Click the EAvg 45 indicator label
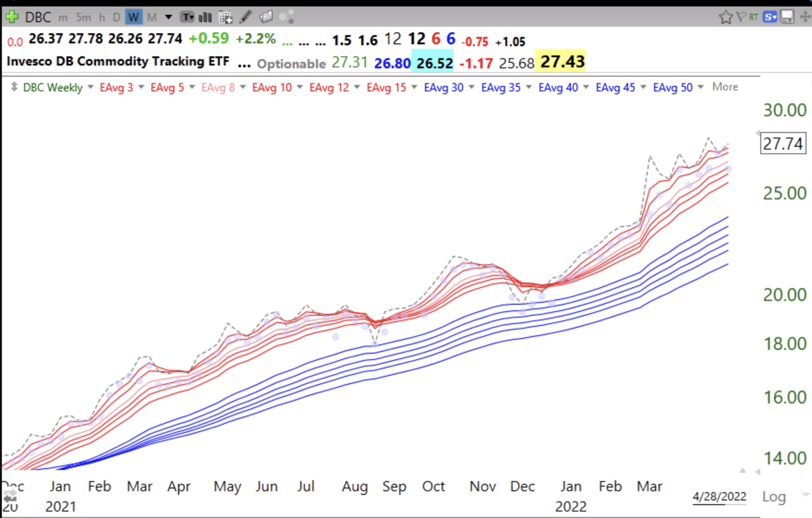The image size is (812, 518). click(x=616, y=87)
